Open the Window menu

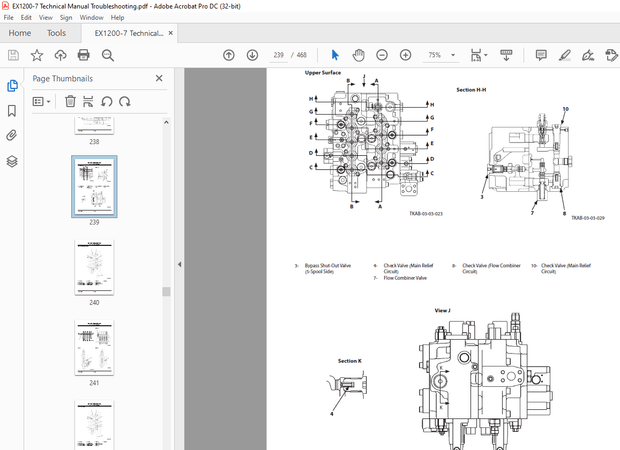pos(91,17)
